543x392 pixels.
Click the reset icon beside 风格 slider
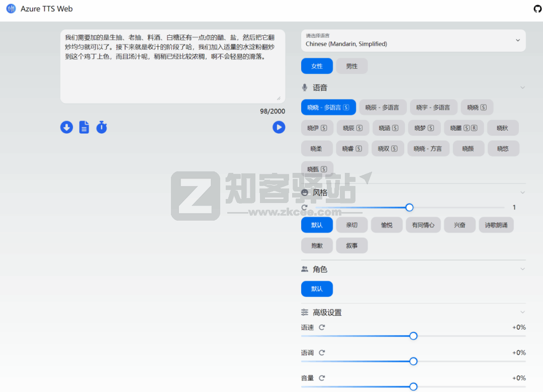click(304, 207)
